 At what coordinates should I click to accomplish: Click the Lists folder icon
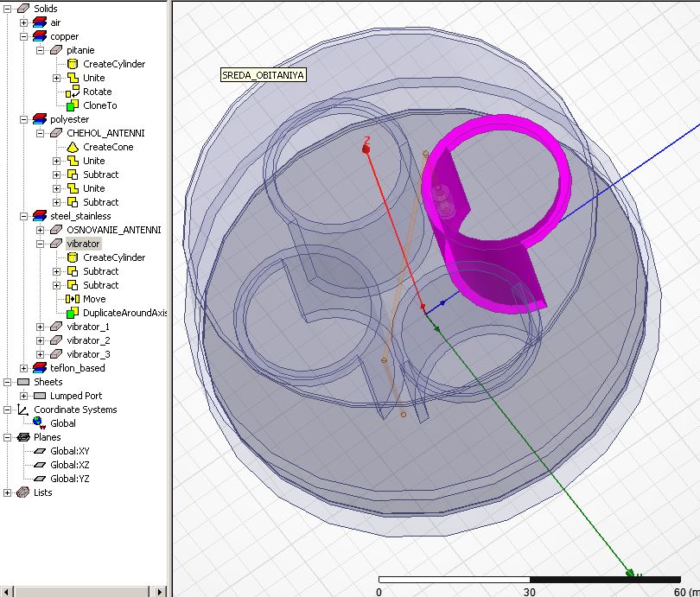23,492
